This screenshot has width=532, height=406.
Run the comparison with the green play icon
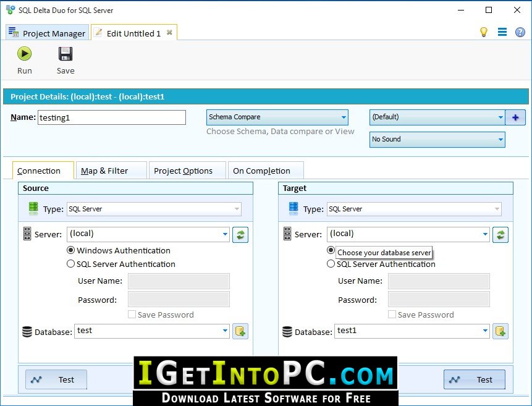tap(25, 54)
